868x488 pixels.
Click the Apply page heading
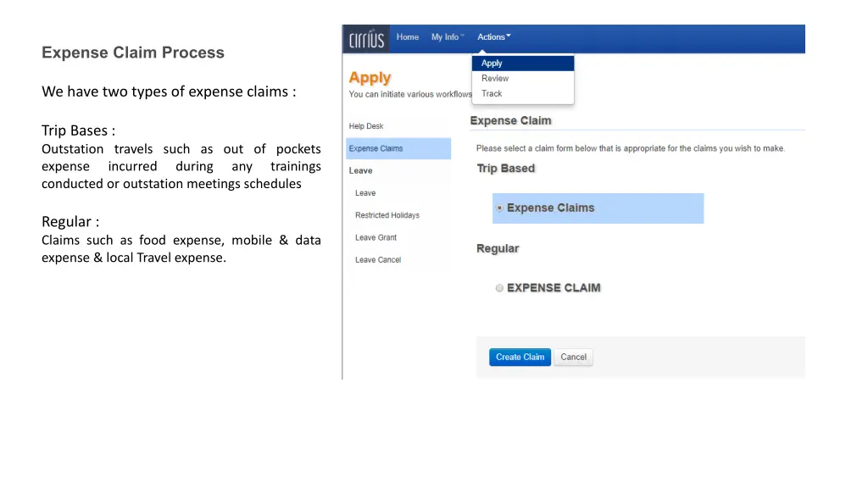pos(370,78)
